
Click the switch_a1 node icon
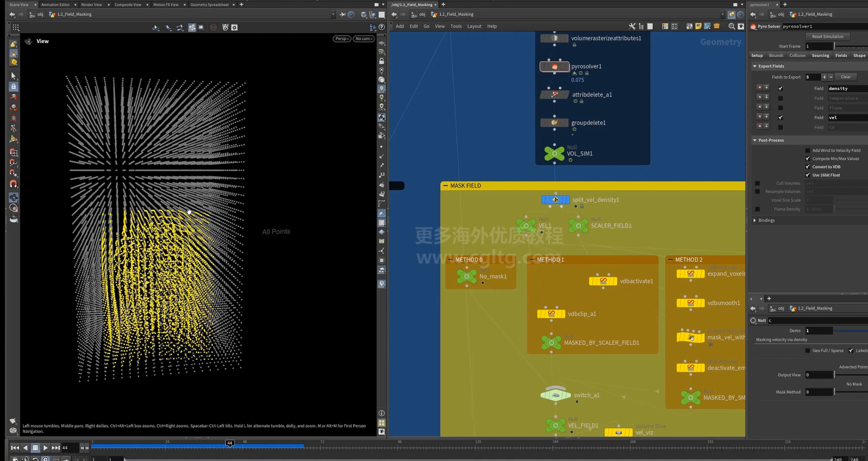[555, 395]
